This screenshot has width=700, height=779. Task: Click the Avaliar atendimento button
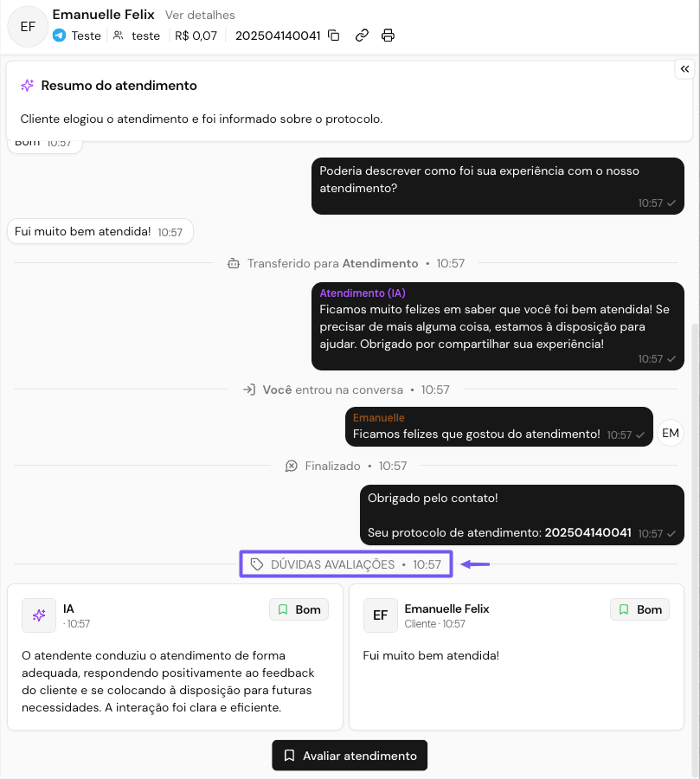(x=350, y=756)
